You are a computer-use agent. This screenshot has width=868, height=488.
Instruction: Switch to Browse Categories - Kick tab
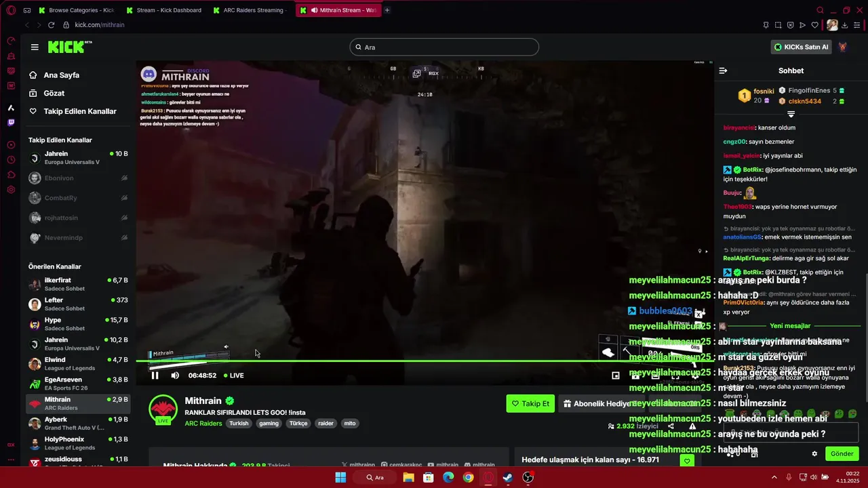pyautogui.click(x=76, y=10)
